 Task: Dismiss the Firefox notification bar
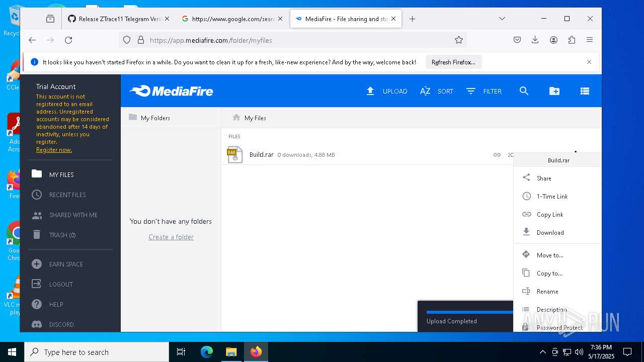(x=589, y=62)
